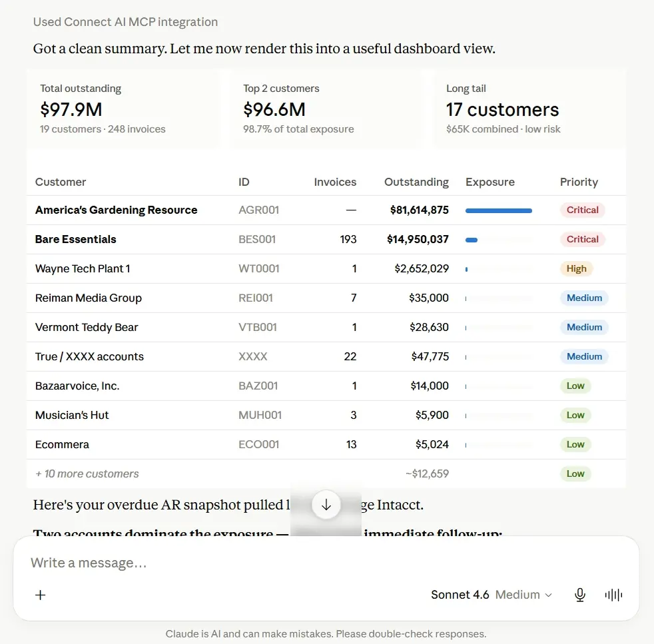654x644 pixels.
Task: Click the ~$12,659 combined amount
Action: click(x=427, y=474)
